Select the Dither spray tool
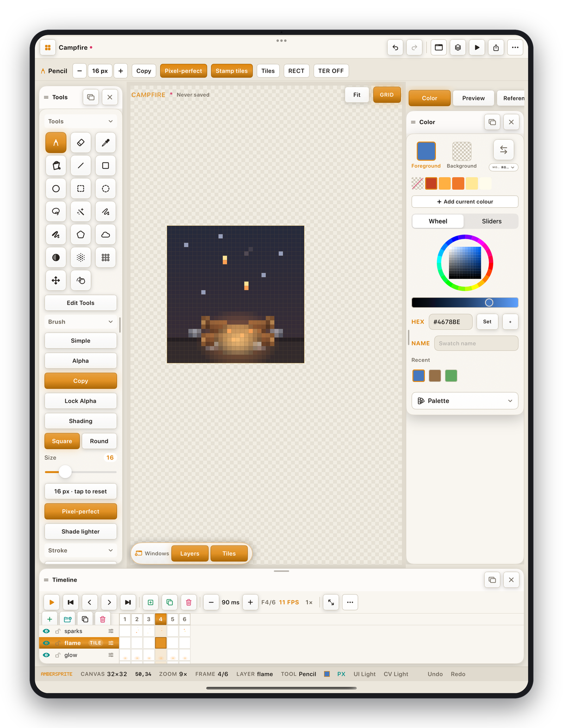The image size is (563, 728). (81, 257)
